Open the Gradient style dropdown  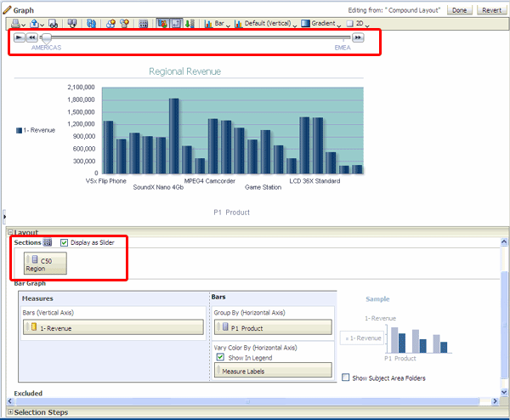pos(320,24)
